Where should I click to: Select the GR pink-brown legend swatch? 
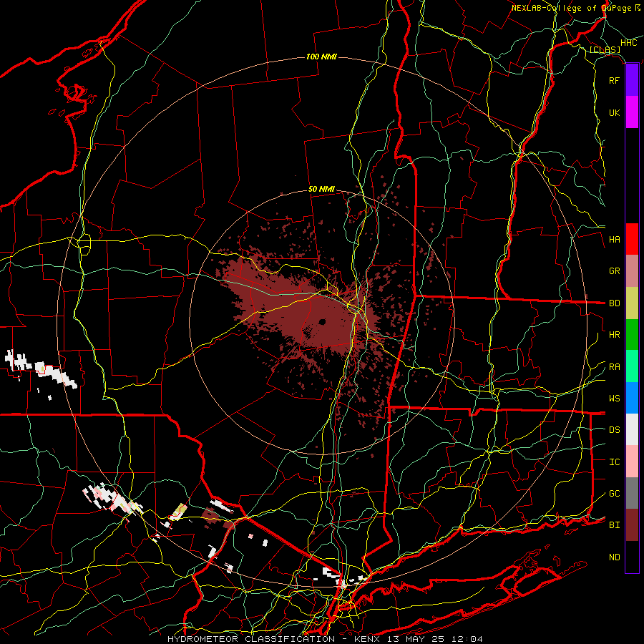point(632,270)
